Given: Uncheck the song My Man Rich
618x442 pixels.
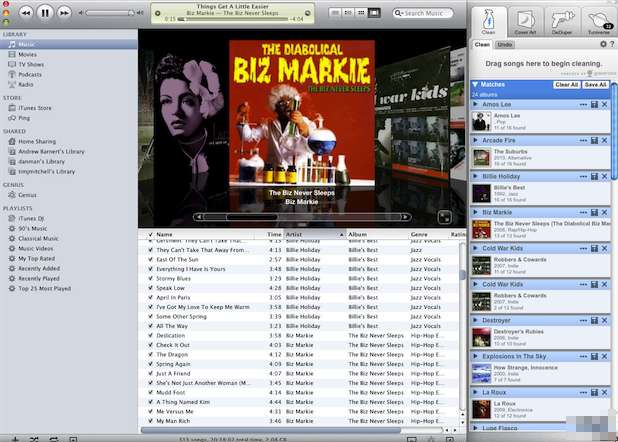Looking at the screenshot, I should coord(150,421).
